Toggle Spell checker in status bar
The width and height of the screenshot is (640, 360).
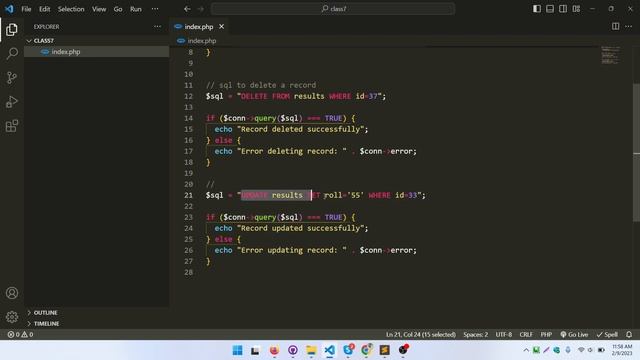[x=607, y=334]
